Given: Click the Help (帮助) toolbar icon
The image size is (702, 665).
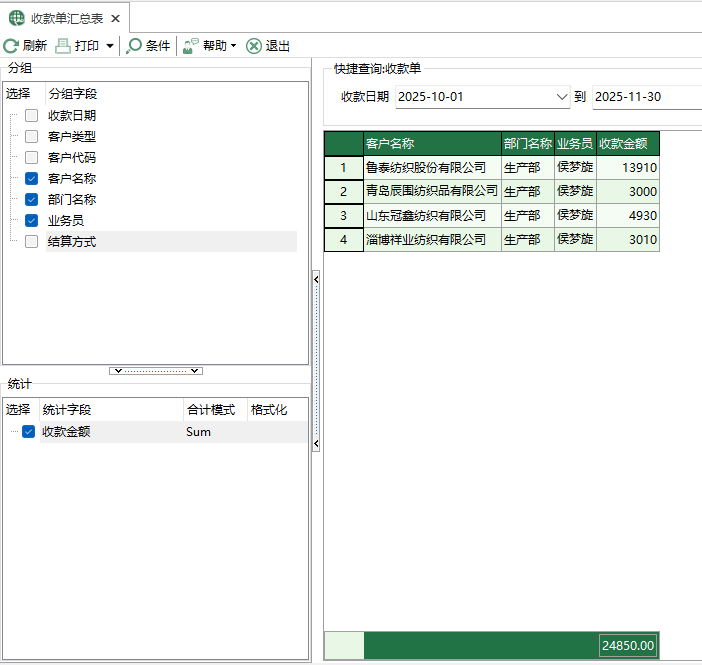Looking at the screenshot, I should (190, 46).
